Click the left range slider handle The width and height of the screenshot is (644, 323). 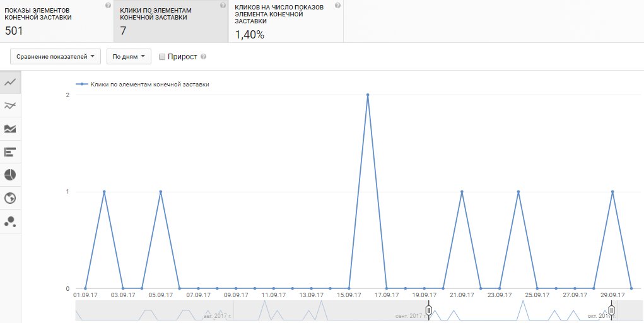coord(428,310)
